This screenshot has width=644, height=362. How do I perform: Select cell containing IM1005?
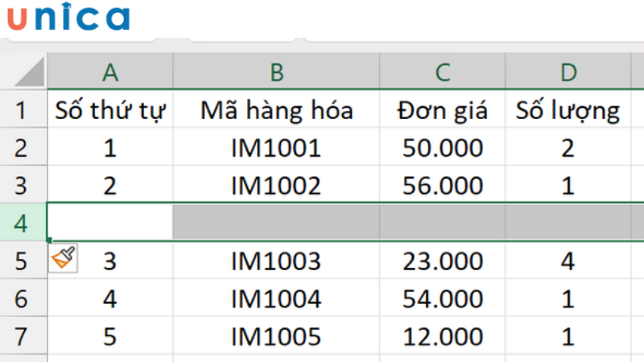(276, 335)
